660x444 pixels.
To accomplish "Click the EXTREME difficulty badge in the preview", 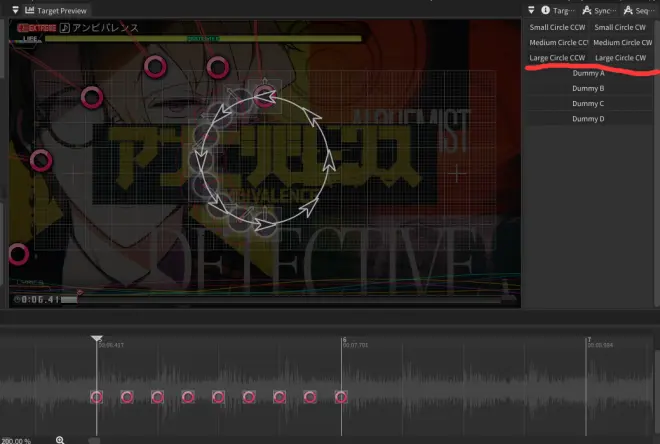I will tap(37, 28).
